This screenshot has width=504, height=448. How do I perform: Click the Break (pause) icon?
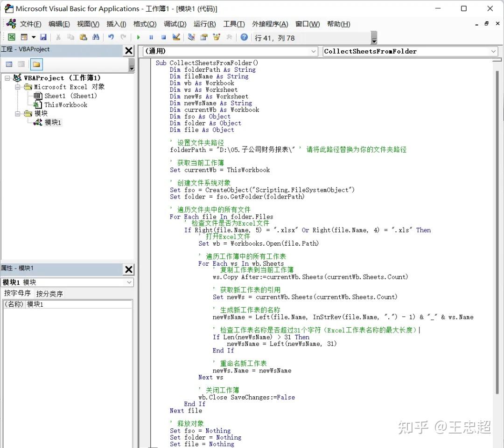151,37
